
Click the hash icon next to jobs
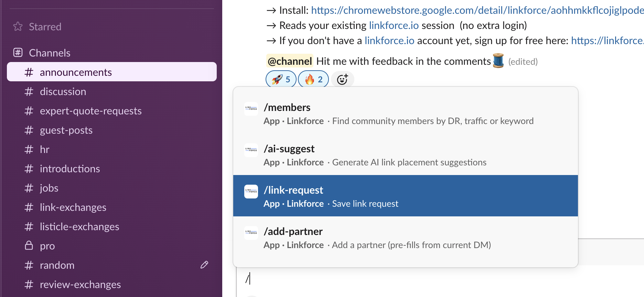pyautogui.click(x=29, y=188)
